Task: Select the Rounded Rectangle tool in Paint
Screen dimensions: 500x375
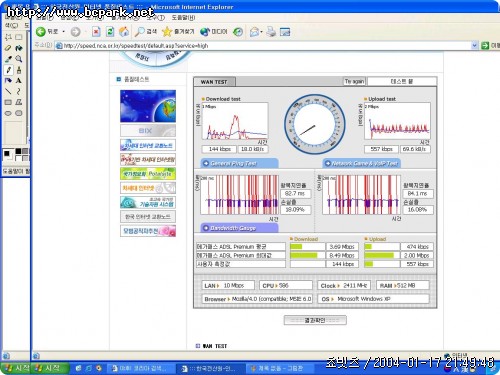Action: tap(19, 113)
